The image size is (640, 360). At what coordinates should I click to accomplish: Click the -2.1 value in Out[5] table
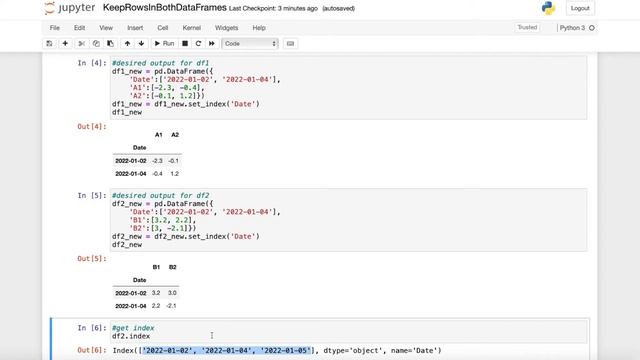pyautogui.click(x=171, y=306)
